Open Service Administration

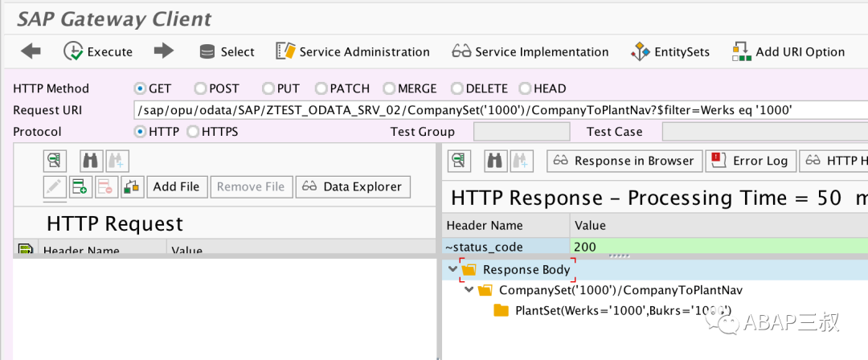tap(353, 51)
